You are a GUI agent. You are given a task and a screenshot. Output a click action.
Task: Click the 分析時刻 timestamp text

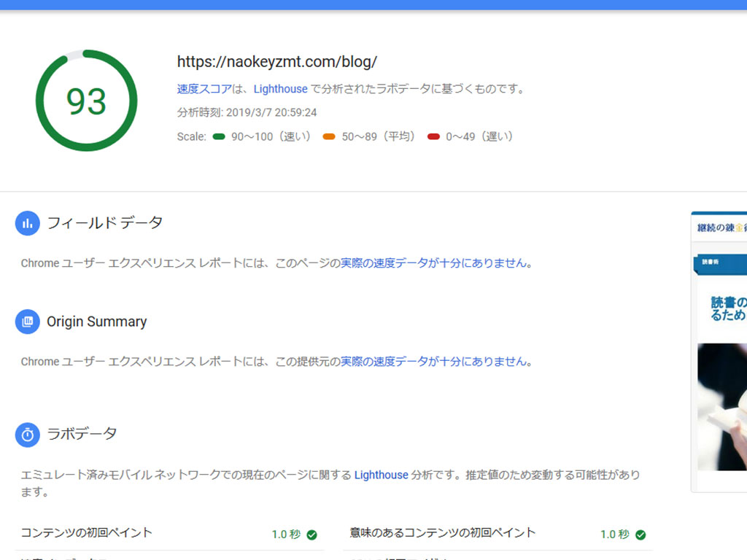241,114
